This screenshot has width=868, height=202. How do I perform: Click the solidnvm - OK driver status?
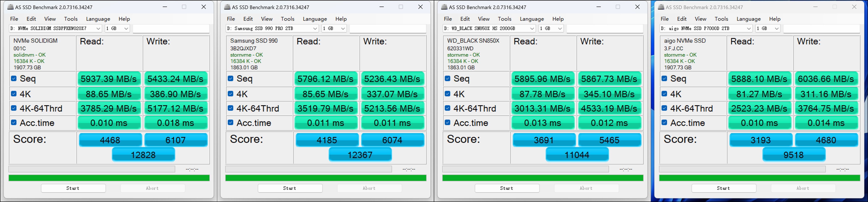[29, 55]
